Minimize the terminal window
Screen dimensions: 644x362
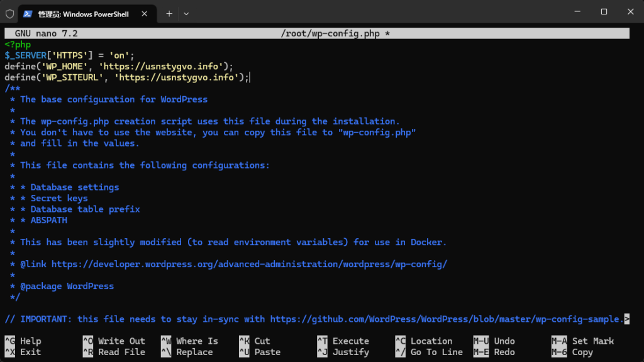(x=575, y=11)
